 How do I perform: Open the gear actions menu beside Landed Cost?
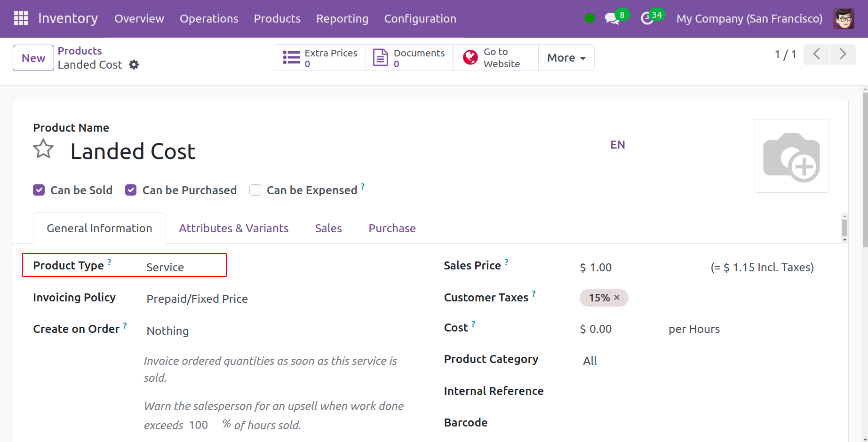click(134, 65)
